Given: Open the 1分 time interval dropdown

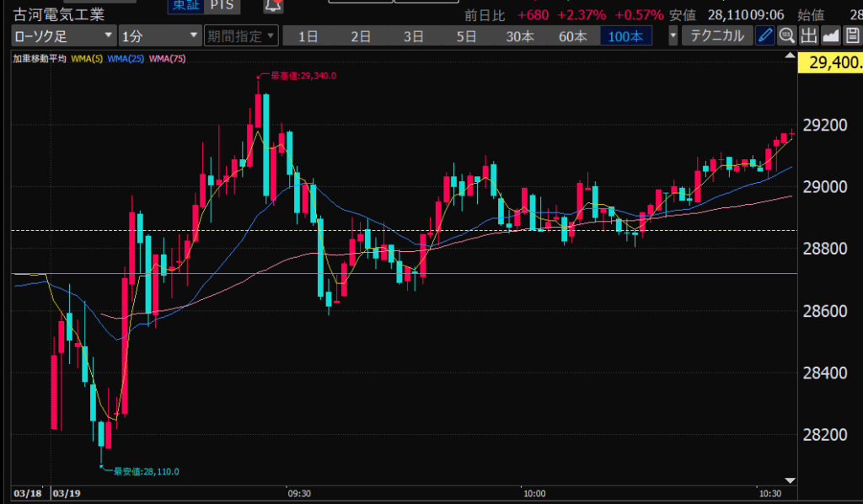Looking at the screenshot, I should (158, 35).
